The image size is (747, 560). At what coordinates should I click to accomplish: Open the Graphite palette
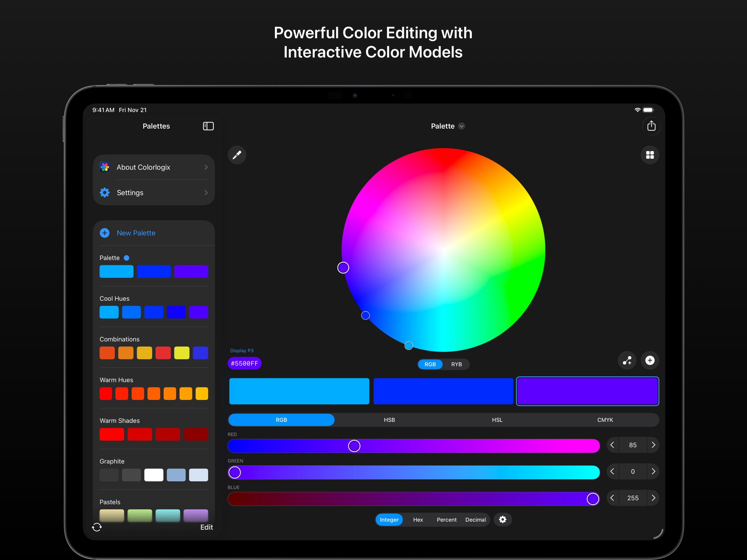click(x=154, y=469)
